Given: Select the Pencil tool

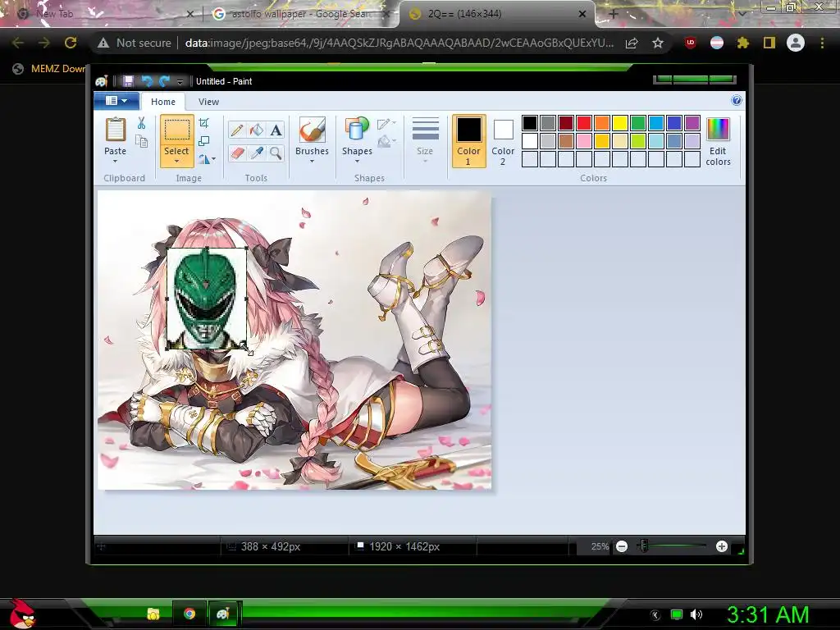Looking at the screenshot, I should [x=237, y=130].
